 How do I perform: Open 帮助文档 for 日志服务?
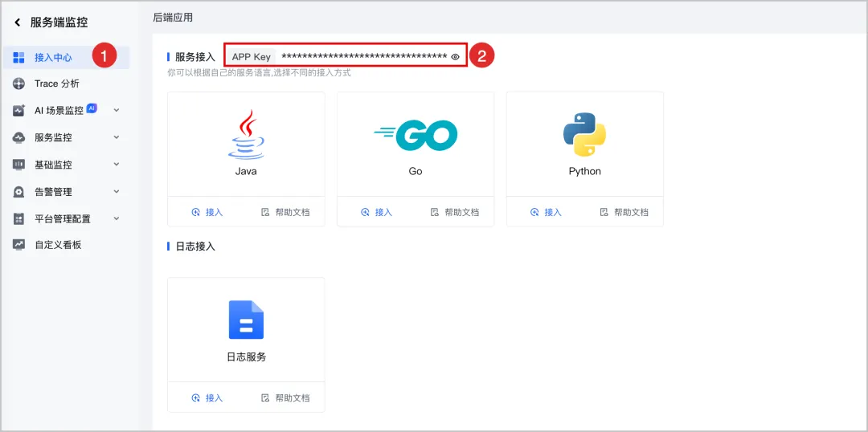[x=285, y=397]
